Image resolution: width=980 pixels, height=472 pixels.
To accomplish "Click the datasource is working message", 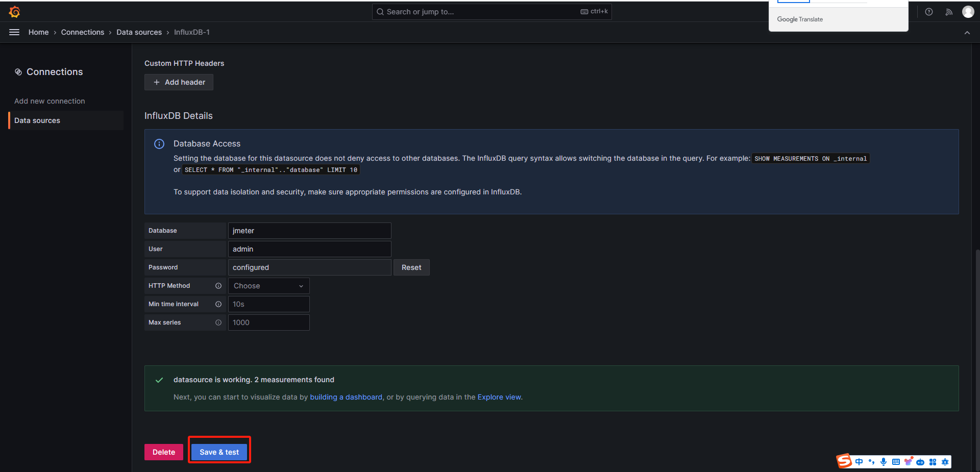I will (254, 380).
